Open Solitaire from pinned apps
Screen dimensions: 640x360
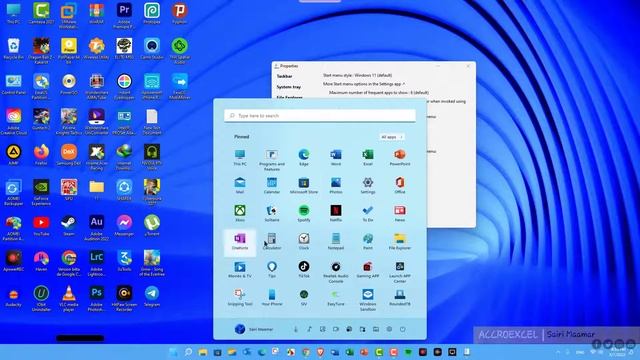pyautogui.click(x=272, y=213)
